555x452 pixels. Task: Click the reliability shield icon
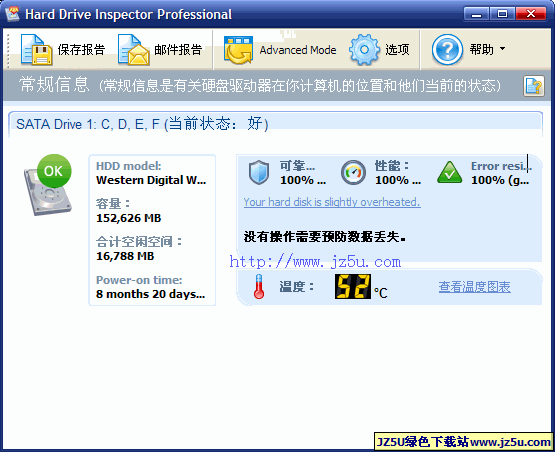pos(259,172)
